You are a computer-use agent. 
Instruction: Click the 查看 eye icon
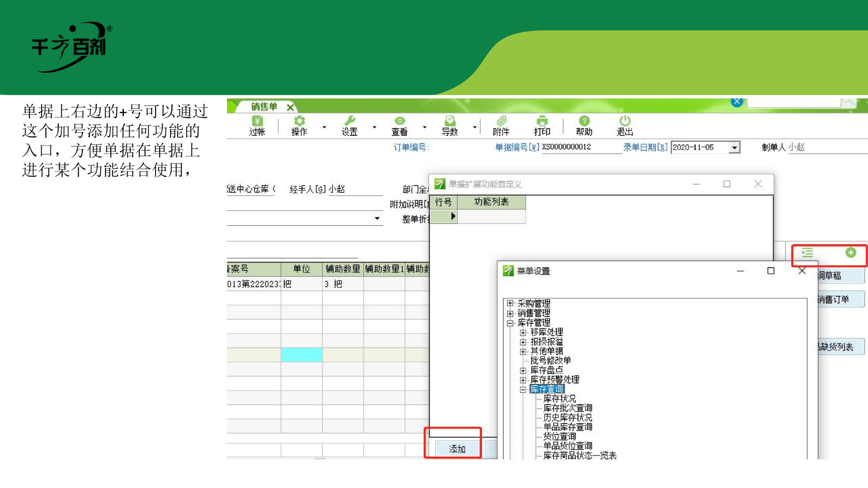399,122
